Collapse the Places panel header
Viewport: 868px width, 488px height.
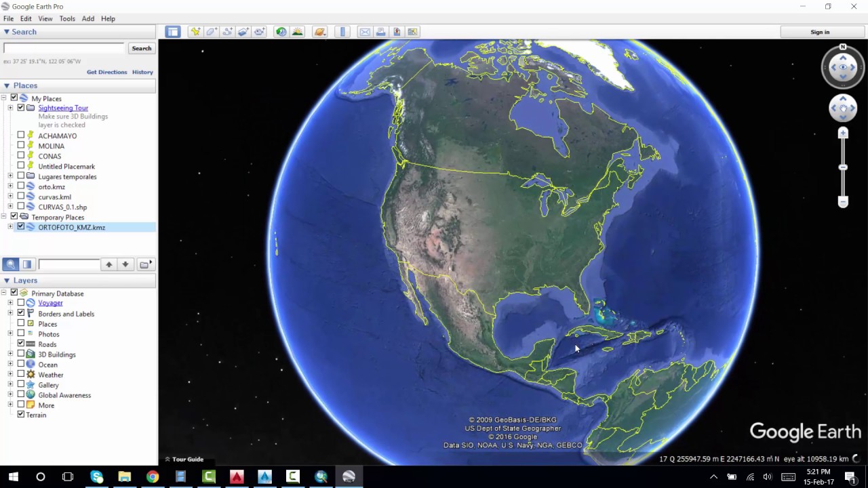pyautogui.click(x=79, y=85)
